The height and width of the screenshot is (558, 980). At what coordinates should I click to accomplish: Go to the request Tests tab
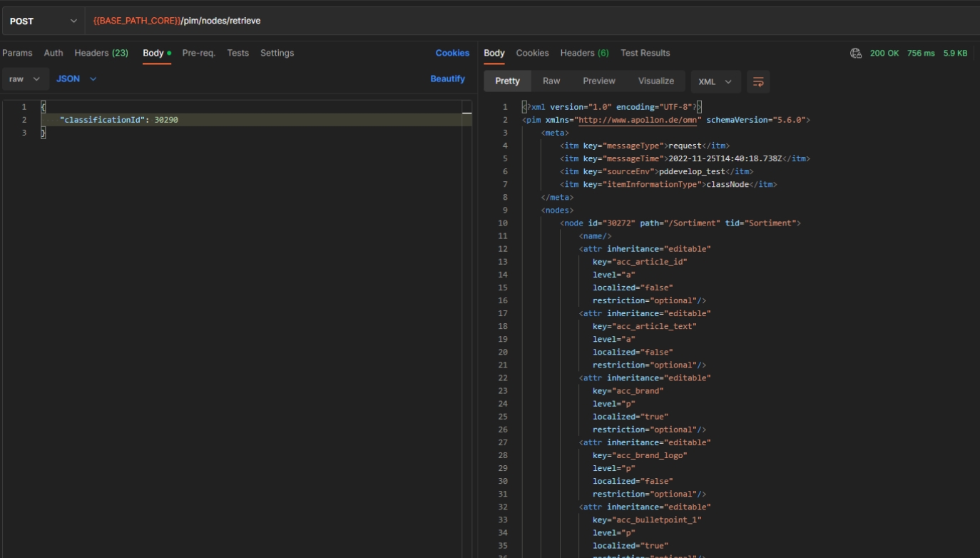click(238, 53)
